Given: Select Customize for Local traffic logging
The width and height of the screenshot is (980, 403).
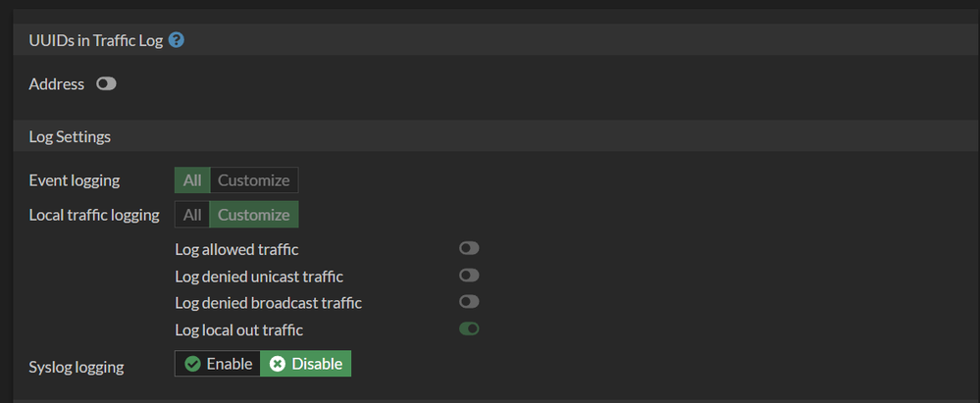Looking at the screenshot, I should [254, 215].
